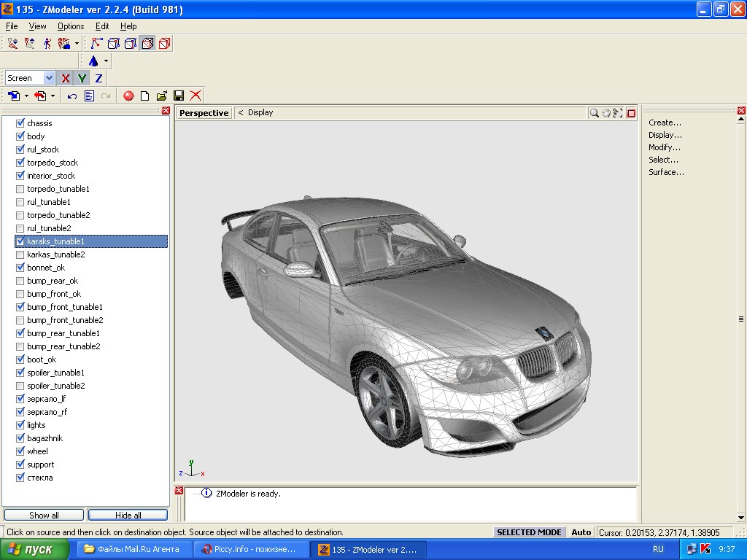Click the first selection tool icon in toolbar
The width and height of the screenshot is (747, 560).
pos(12,43)
